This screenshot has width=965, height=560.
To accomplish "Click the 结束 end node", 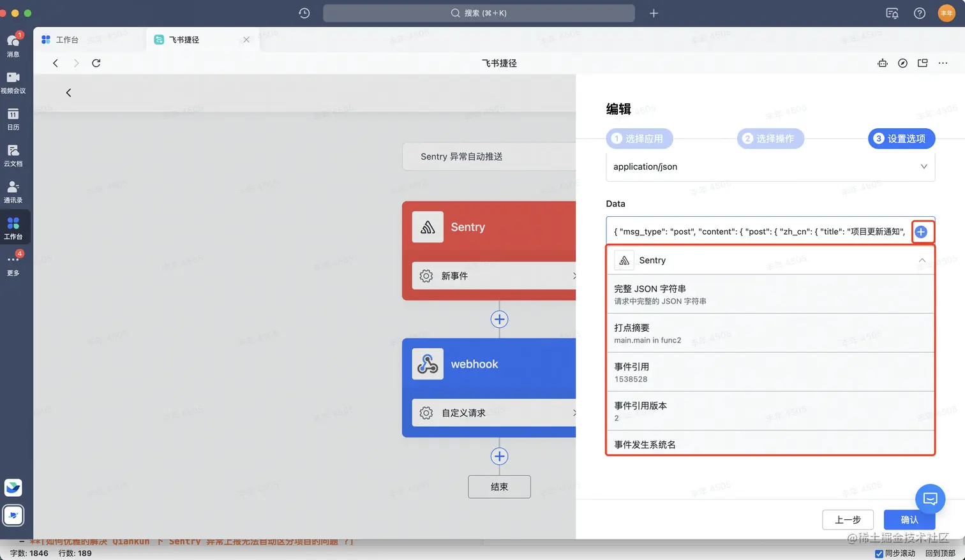I will click(x=499, y=487).
